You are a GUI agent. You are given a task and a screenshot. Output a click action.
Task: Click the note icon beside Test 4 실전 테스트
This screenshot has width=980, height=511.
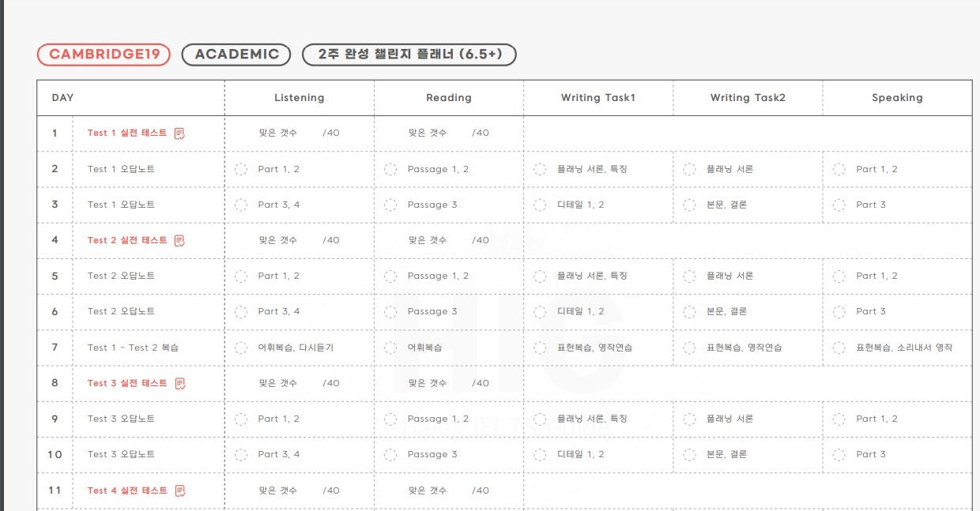tap(179, 490)
